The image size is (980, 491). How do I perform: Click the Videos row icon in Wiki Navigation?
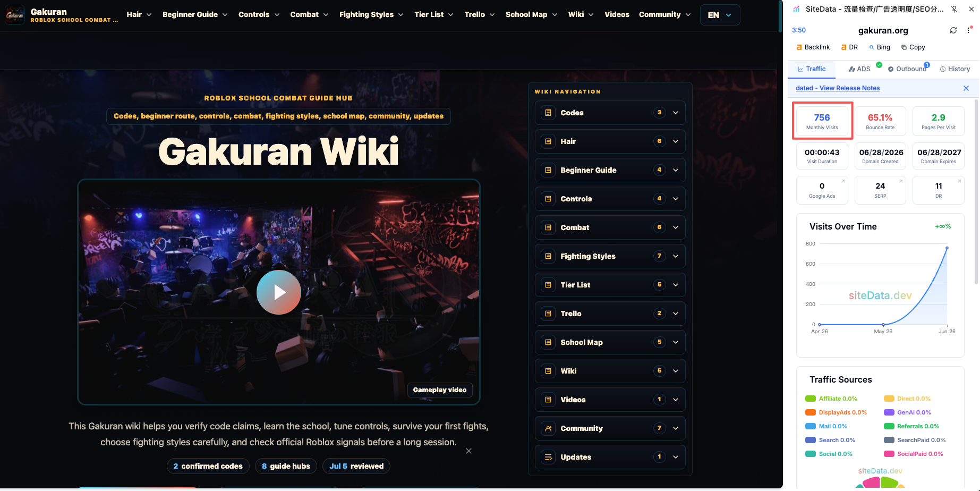coord(548,400)
